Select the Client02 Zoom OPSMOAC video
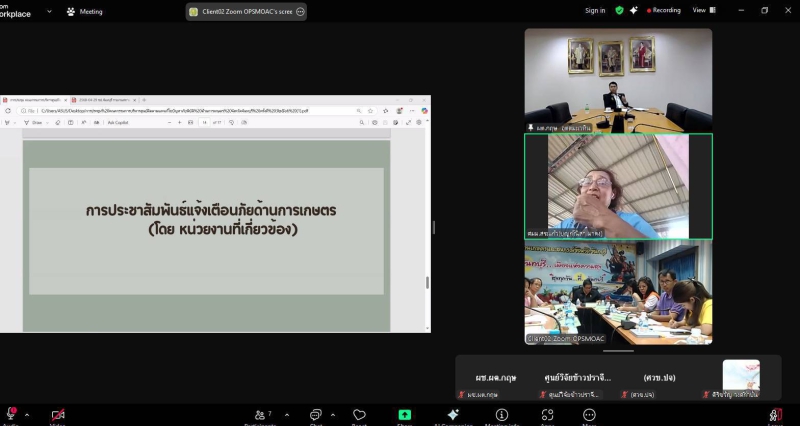 [618, 292]
